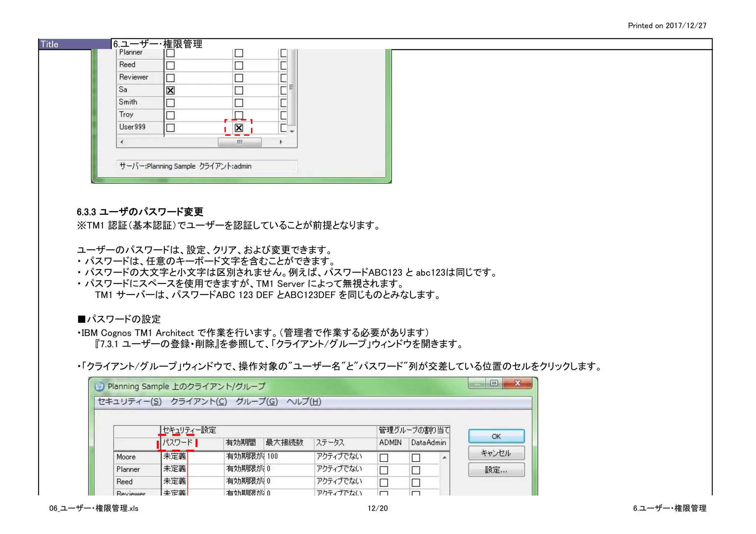Click the horizontal scrollbar thumb in upper window
The height and width of the screenshot is (534, 756).
click(240, 142)
